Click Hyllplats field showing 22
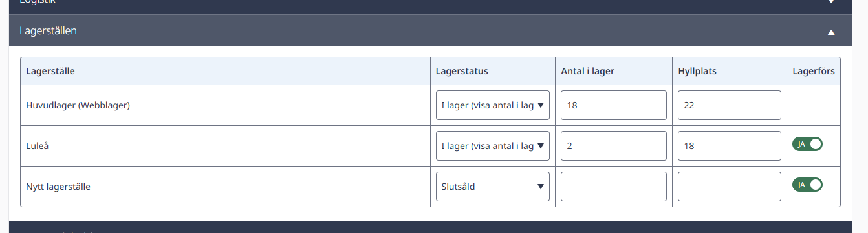 click(x=730, y=105)
